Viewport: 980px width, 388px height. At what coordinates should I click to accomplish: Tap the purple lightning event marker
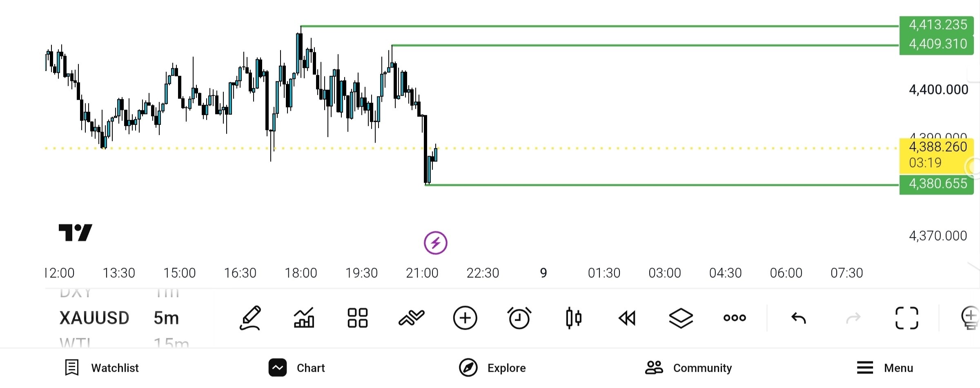pyautogui.click(x=435, y=243)
